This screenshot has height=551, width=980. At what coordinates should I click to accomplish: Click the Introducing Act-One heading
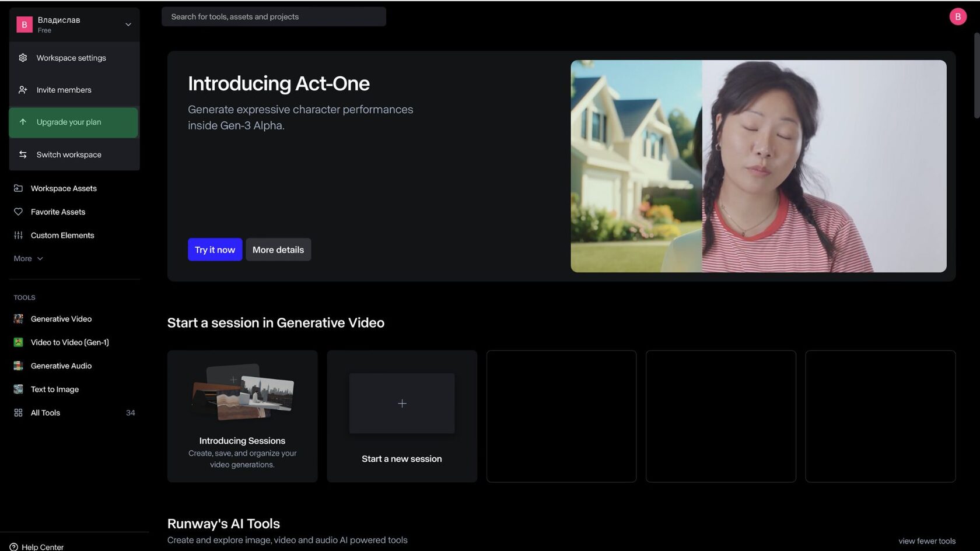[x=279, y=83]
